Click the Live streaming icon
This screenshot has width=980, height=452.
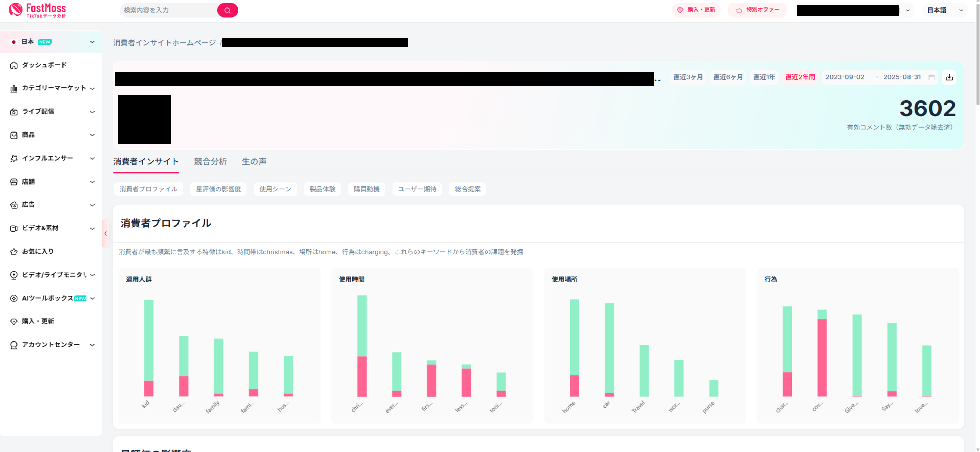14,112
